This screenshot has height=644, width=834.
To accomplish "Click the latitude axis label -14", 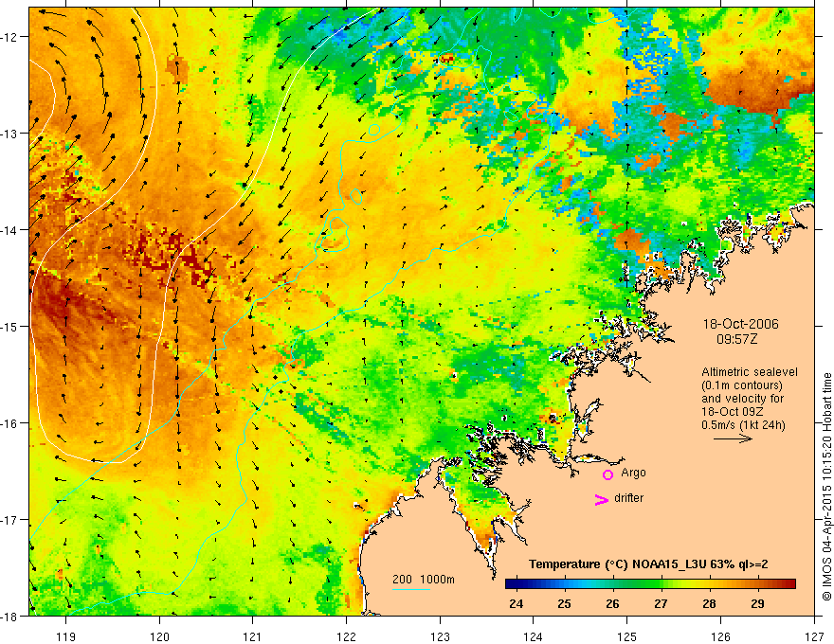I will click(9, 230).
